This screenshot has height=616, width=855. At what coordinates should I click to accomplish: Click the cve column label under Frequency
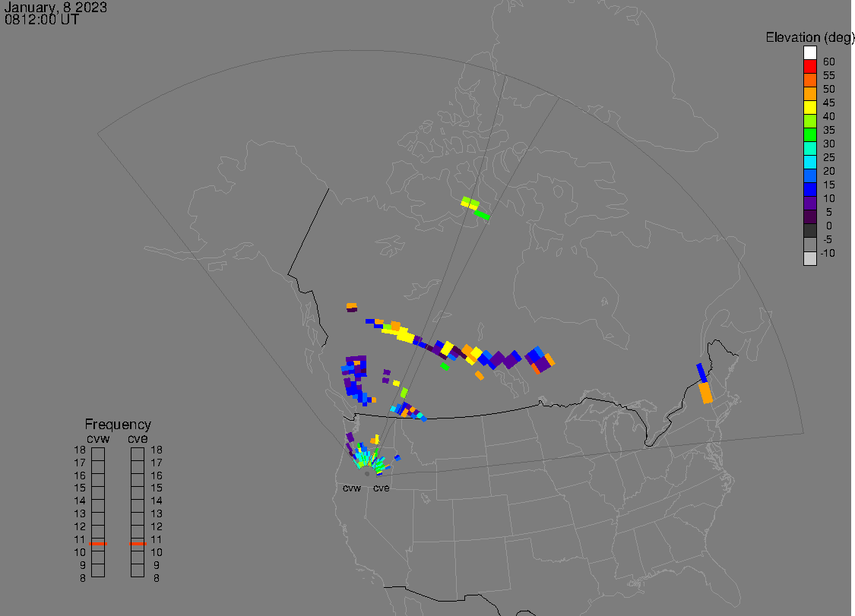tap(138, 438)
